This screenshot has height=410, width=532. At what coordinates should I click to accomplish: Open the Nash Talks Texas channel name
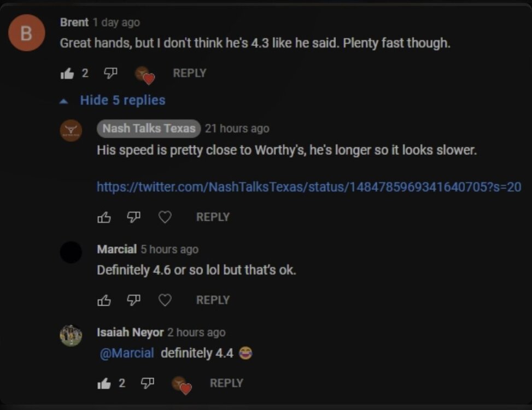[x=149, y=128]
